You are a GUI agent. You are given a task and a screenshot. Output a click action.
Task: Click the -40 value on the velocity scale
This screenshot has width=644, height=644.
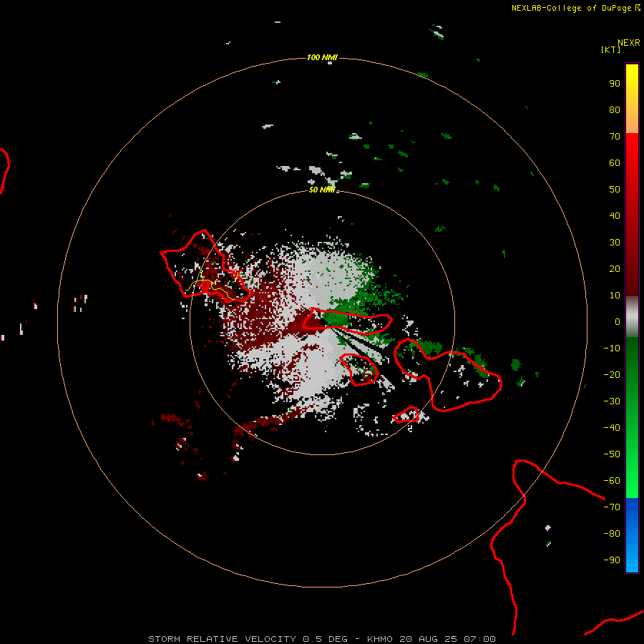click(612, 428)
